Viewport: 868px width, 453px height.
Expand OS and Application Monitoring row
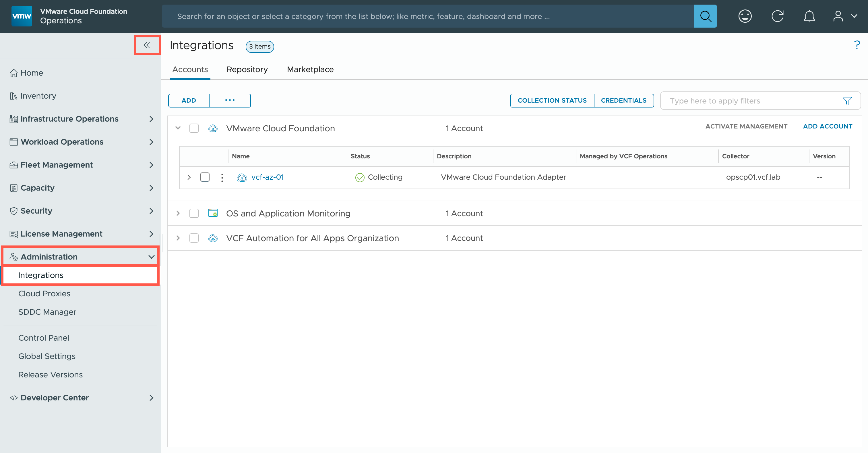point(178,213)
